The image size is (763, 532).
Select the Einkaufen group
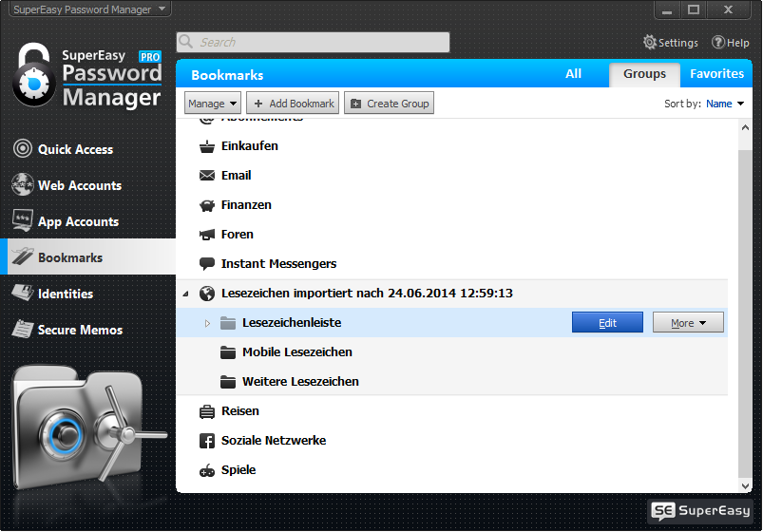pos(451,146)
